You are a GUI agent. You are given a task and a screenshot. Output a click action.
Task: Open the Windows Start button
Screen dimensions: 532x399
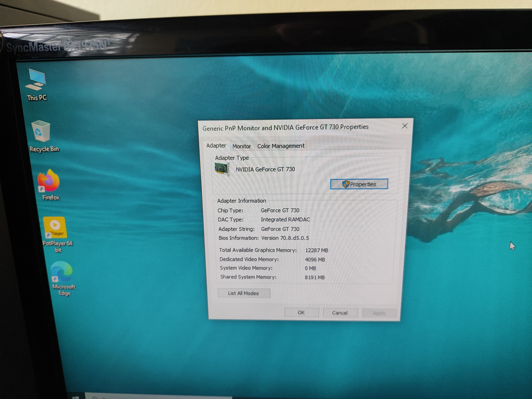[x=75, y=397]
